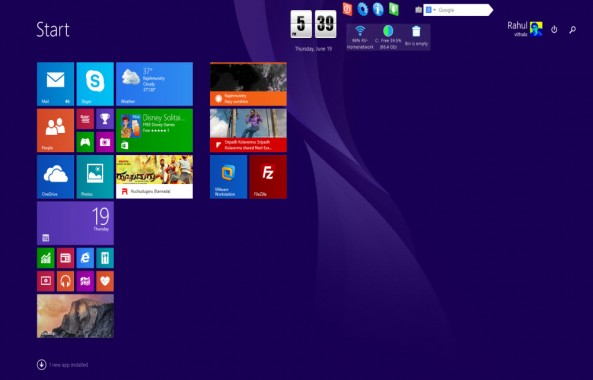This screenshot has height=380, width=593.
Task: Open the orange Rajahmundry hazy sunshine tile
Action: pyautogui.click(x=248, y=84)
